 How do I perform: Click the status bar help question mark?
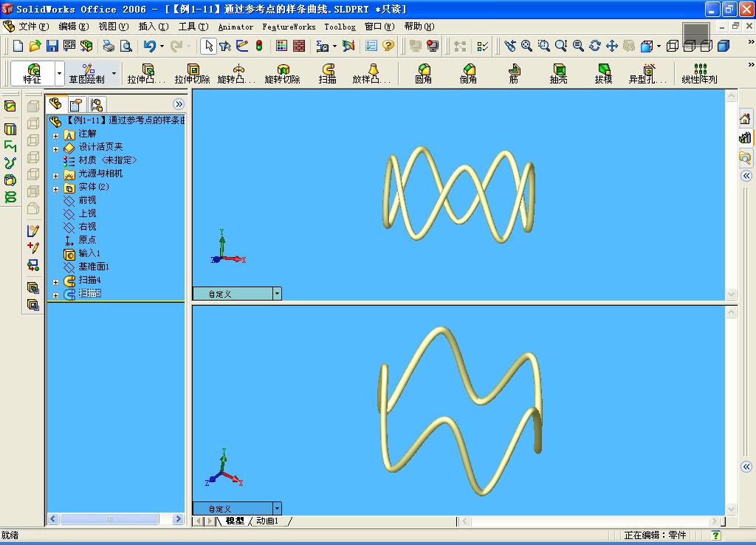click(715, 535)
